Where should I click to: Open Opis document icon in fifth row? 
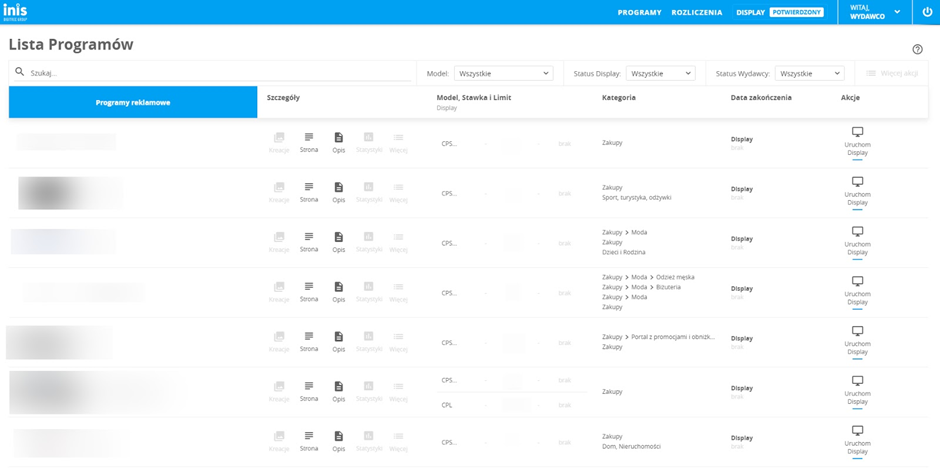click(339, 337)
